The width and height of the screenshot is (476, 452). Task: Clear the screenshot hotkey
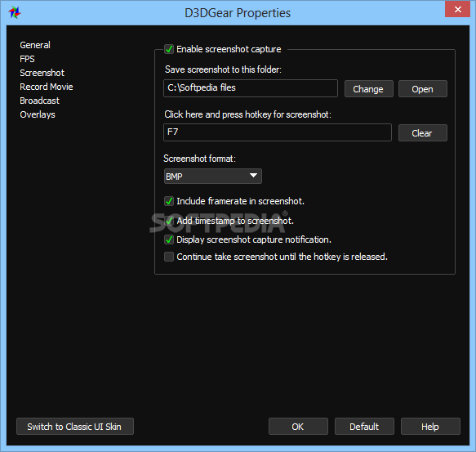(423, 133)
